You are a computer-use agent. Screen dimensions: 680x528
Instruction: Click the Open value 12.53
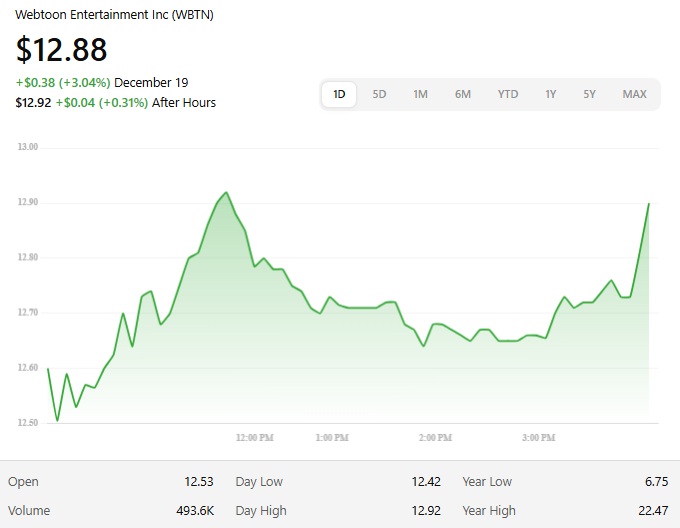tap(199, 482)
